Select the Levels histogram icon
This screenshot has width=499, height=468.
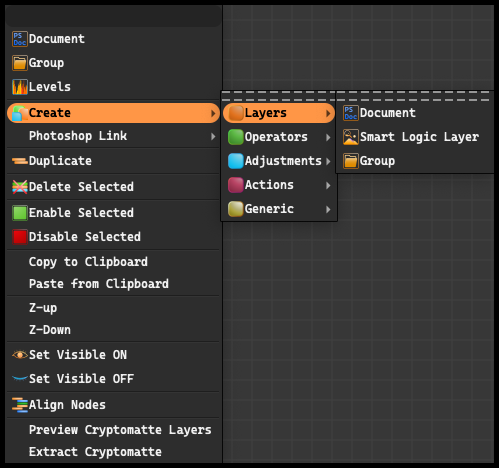tap(20, 87)
